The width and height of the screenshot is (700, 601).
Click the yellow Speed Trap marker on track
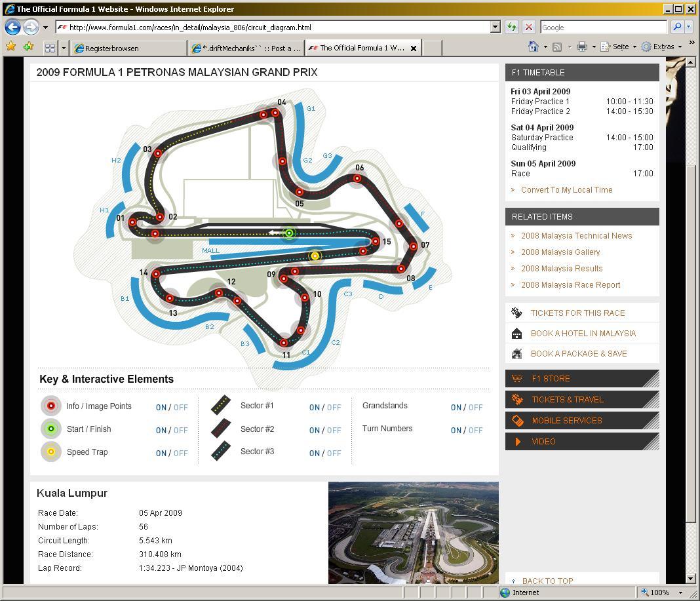coord(315,256)
